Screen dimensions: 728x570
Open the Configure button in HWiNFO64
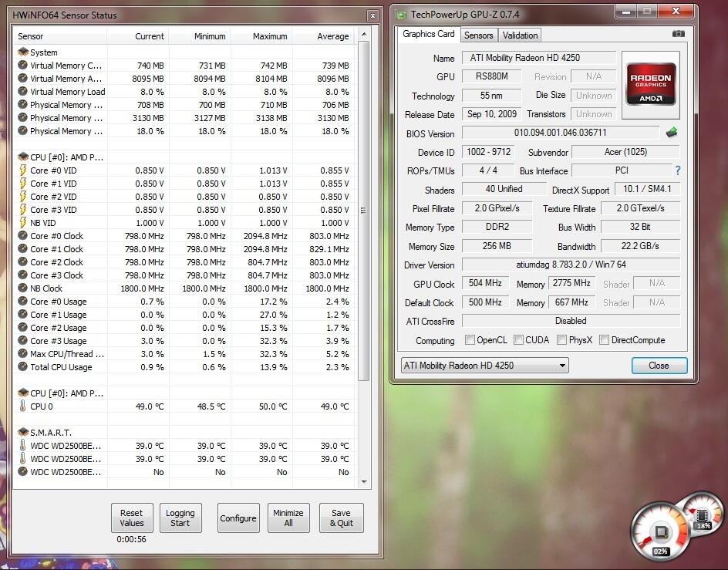(238, 518)
